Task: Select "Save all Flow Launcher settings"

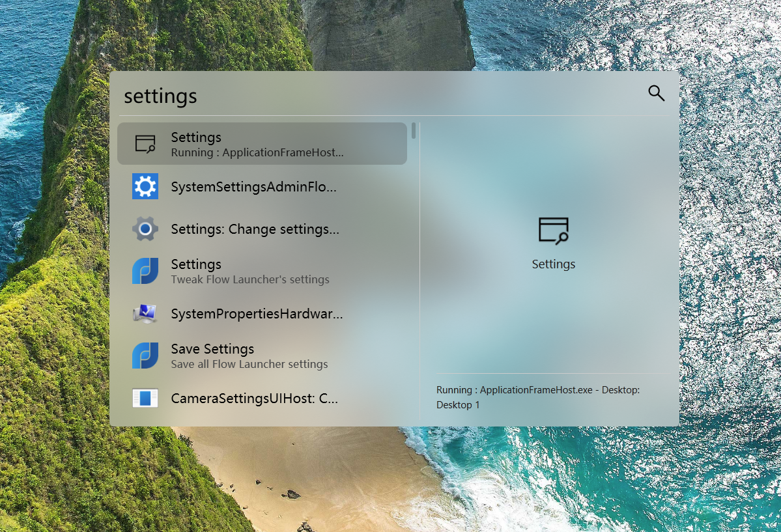Action: point(262,356)
